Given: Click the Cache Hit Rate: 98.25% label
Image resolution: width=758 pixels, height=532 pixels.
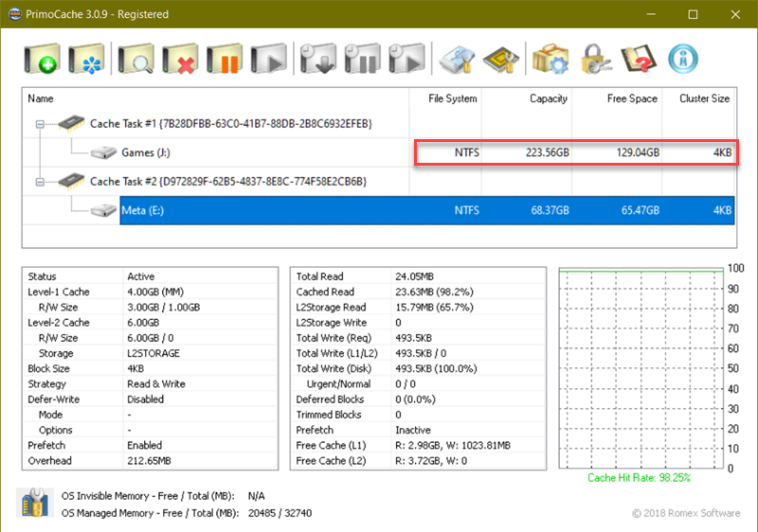Looking at the screenshot, I should coord(639,478).
